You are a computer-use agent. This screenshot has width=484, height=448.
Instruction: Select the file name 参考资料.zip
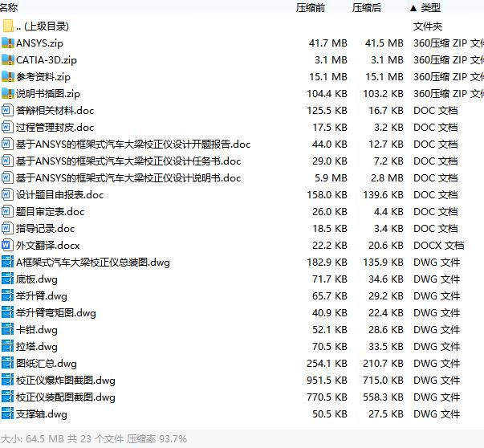43,77
